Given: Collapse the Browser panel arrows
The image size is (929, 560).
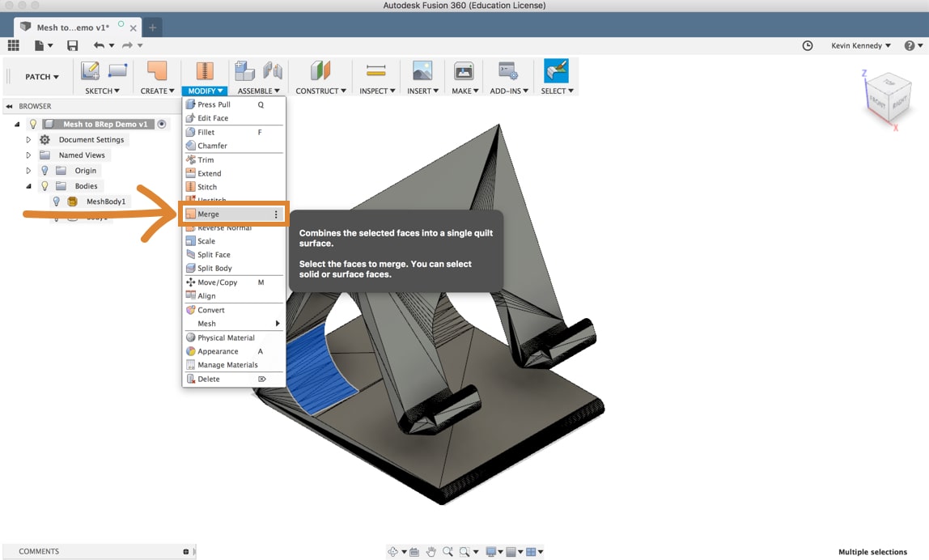Looking at the screenshot, I should [x=10, y=106].
